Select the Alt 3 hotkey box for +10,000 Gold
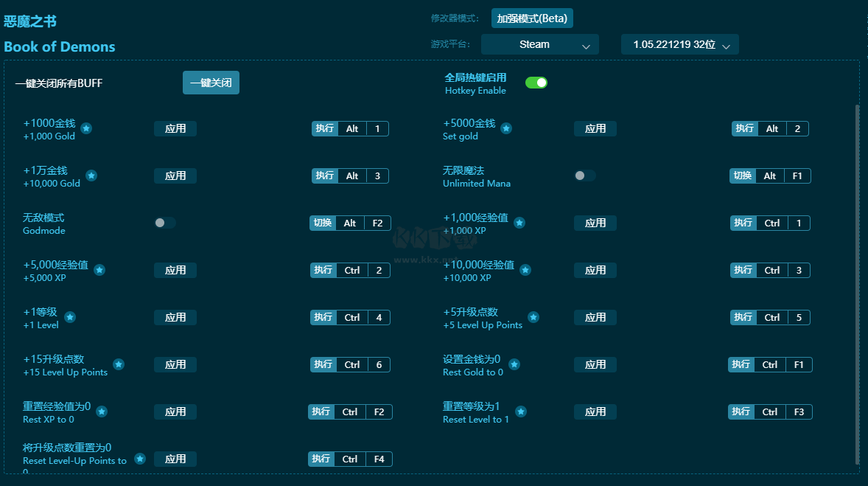Screen dimensions: 868x486 click(350, 176)
